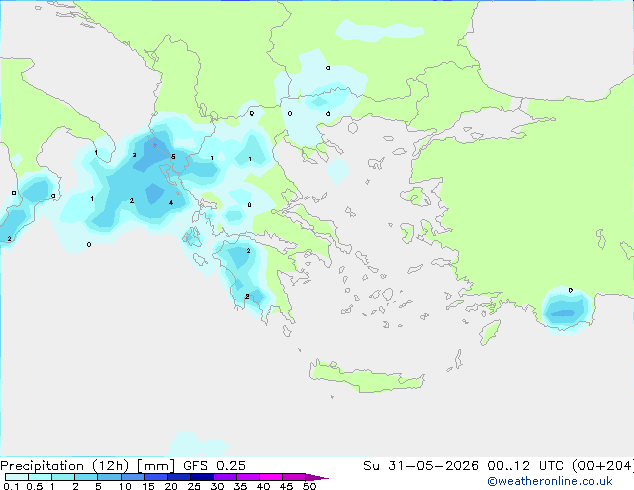The height and width of the screenshot is (490, 634).
Task: Pick the 20–25 mm dark blue swatch
Action: click(179, 477)
